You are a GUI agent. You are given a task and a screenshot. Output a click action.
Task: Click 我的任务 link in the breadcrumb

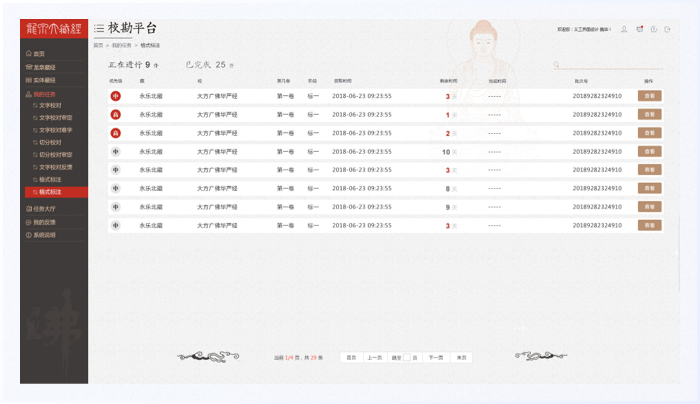121,46
